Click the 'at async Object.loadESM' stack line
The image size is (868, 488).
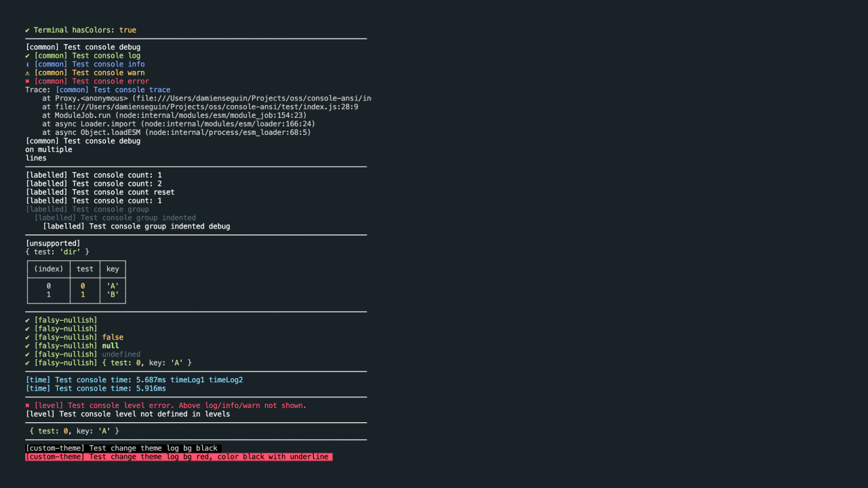(176, 132)
